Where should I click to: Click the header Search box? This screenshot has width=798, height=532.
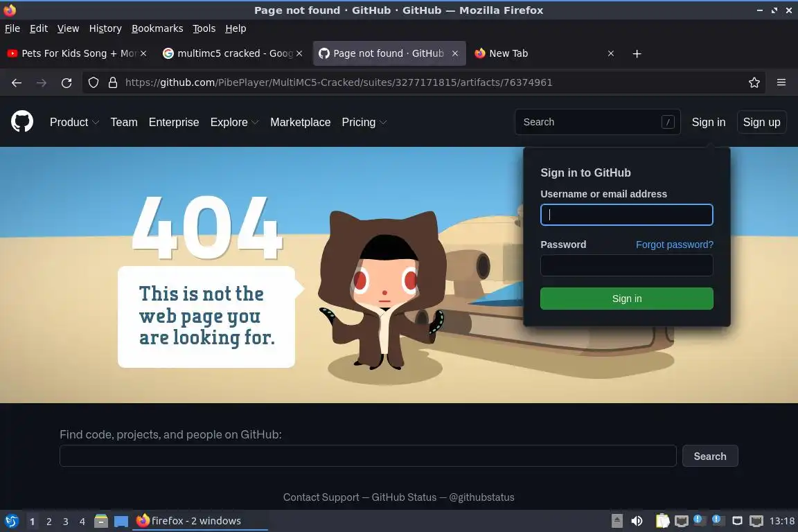pyautogui.click(x=598, y=122)
